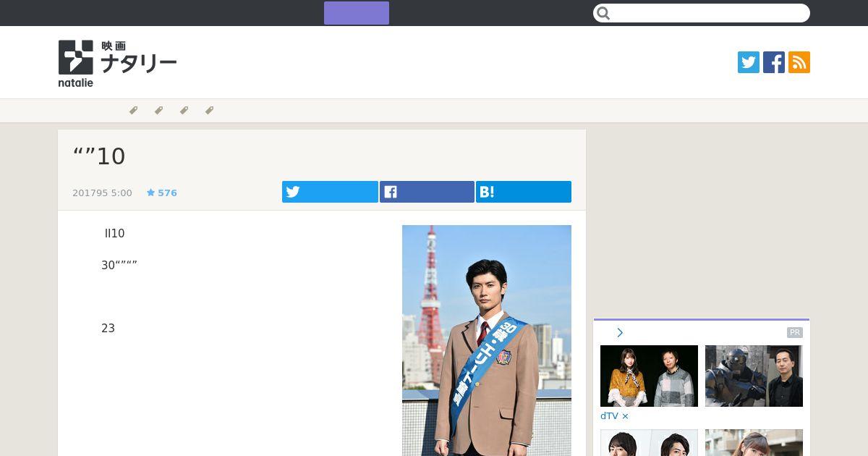Open the Facebook icon in header
The width and height of the screenshot is (868, 456).
tap(774, 62)
